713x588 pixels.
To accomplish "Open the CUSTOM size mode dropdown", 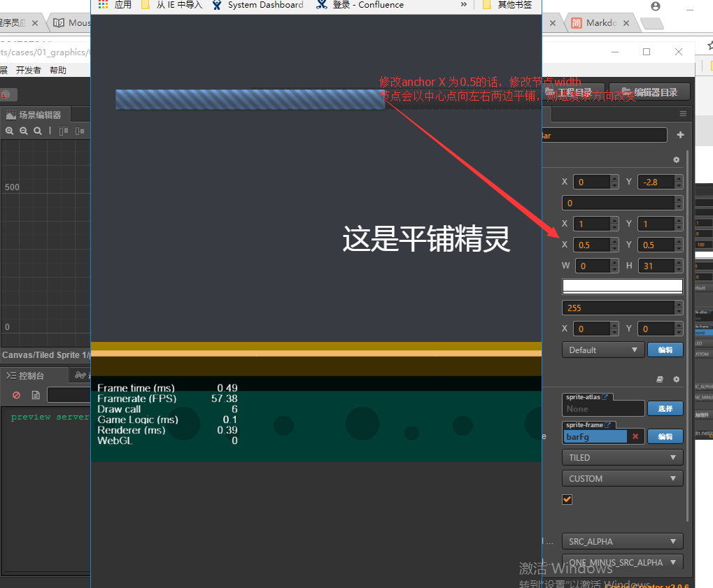I will tap(622, 478).
